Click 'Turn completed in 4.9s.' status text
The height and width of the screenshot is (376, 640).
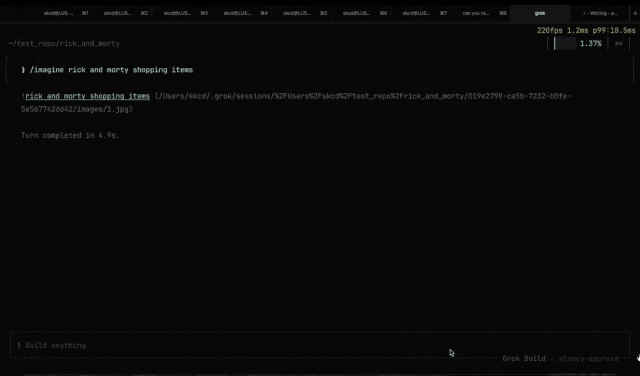(x=70, y=136)
